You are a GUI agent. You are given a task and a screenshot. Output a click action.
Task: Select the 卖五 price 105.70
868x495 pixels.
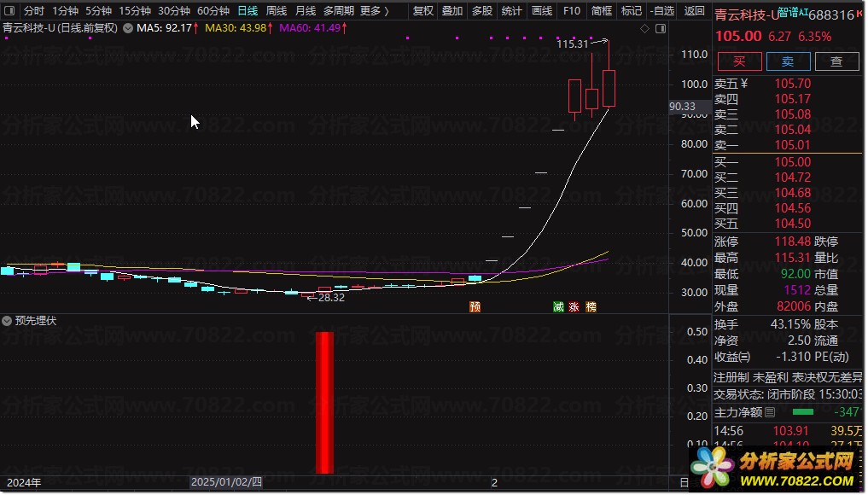pos(793,84)
